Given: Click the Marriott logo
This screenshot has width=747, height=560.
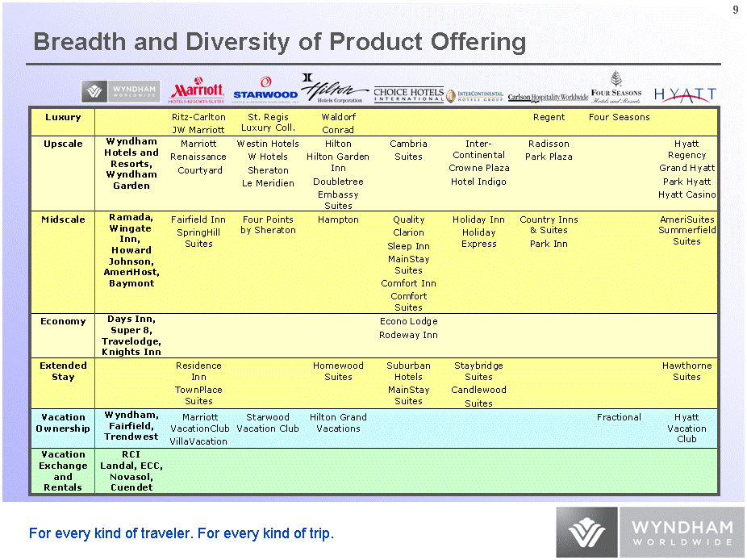Looking at the screenshot, I should coord(196,91).
